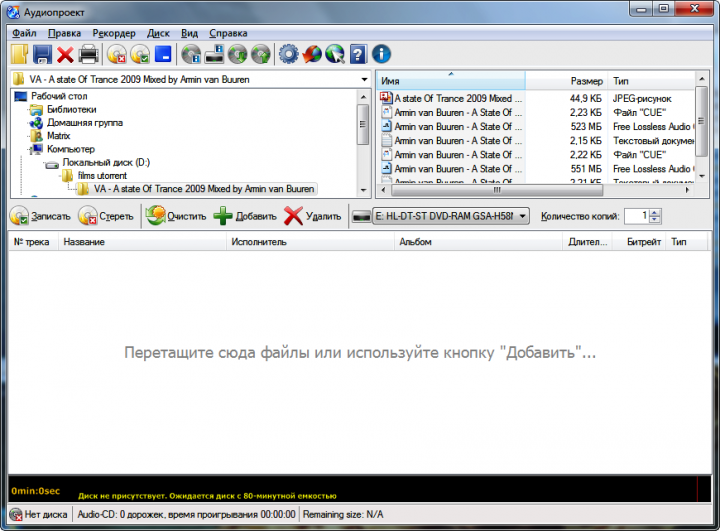Increase number of copies with up arrow

pyautogui.click(x=655, y=212)
